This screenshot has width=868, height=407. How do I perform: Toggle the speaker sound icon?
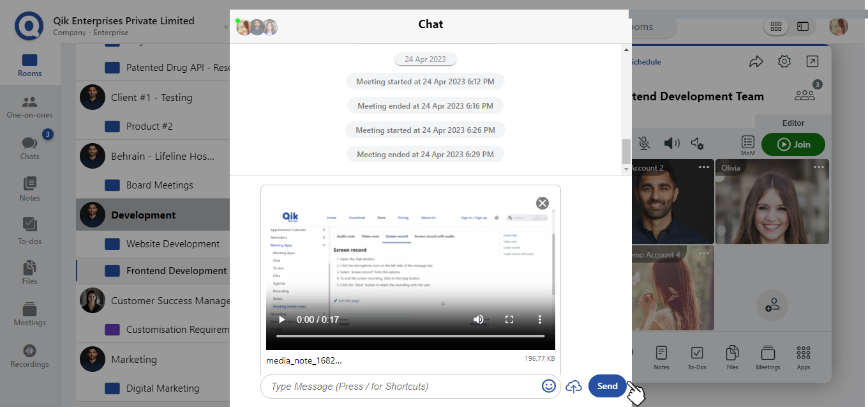click(671, 144)
